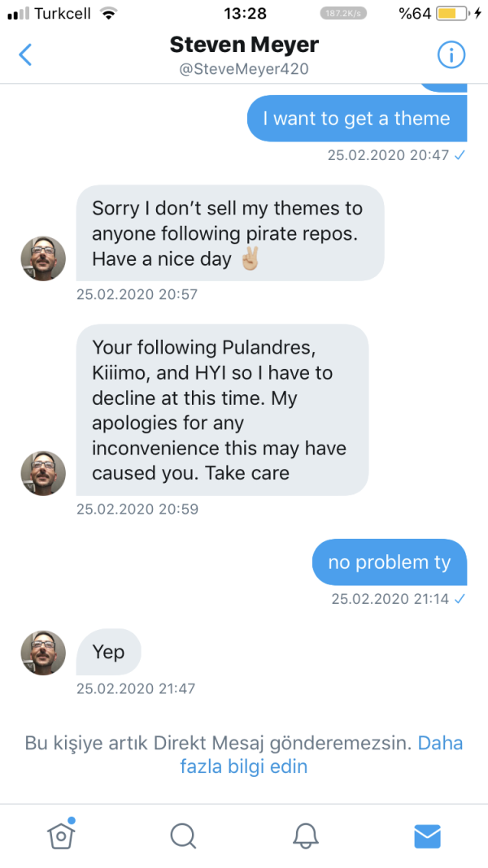Select "I want to get a theme" bubble

pyautogui.click(x=356, y=119)
